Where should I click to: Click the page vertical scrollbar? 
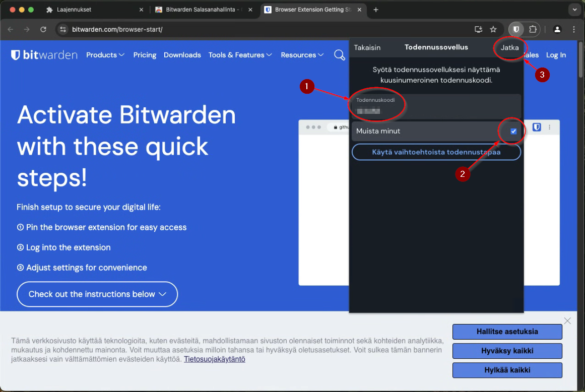[x=581, y=59]
